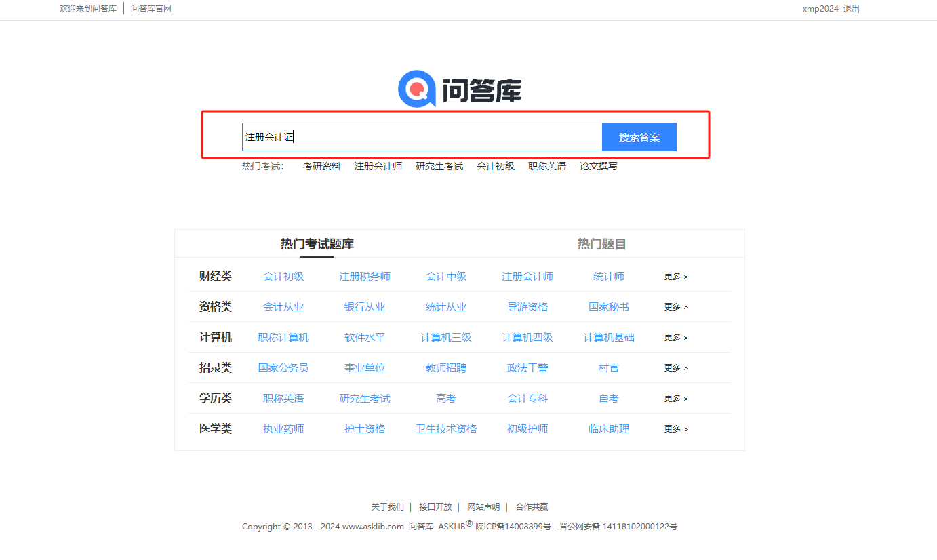Open 国家公务员 question bank

[283, 368]
